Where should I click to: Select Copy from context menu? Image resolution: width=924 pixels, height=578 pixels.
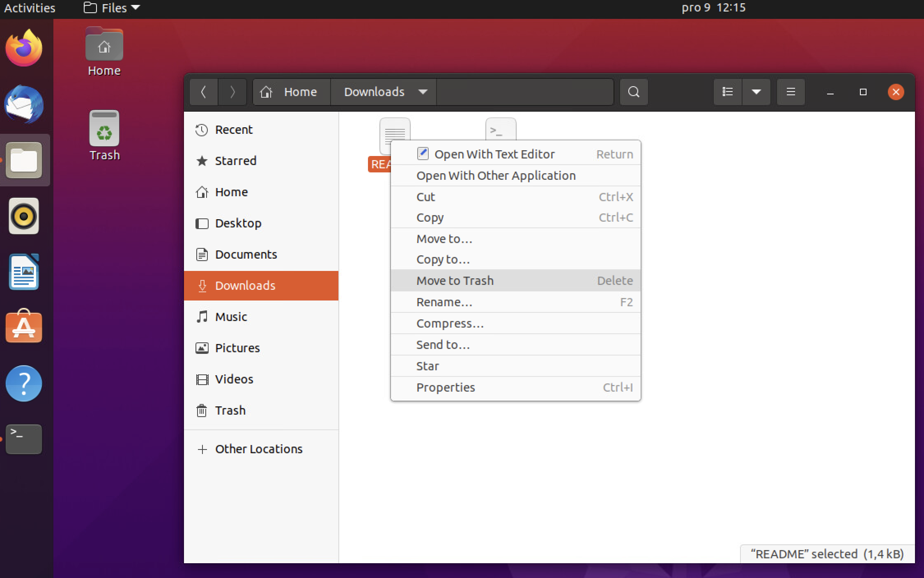point(516,218)
